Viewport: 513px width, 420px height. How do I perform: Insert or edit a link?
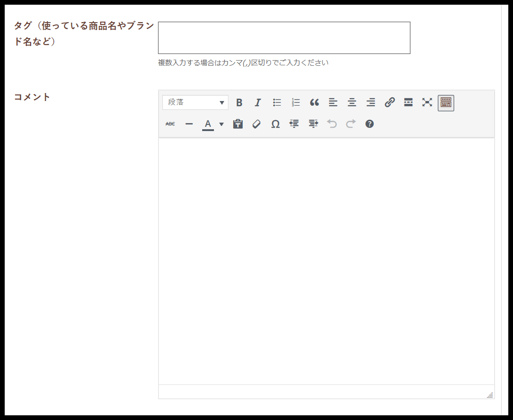point(389,102)
